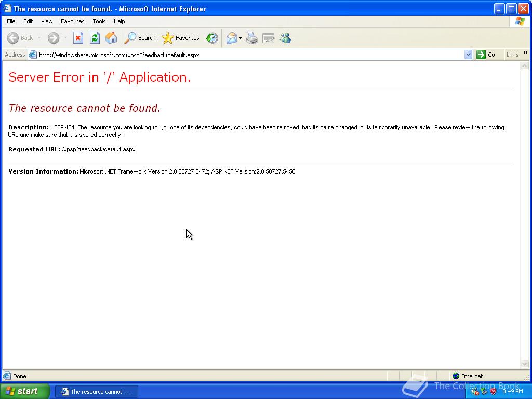
Task: Click the Edit page toolbar icon
Action: coord(269,38)
